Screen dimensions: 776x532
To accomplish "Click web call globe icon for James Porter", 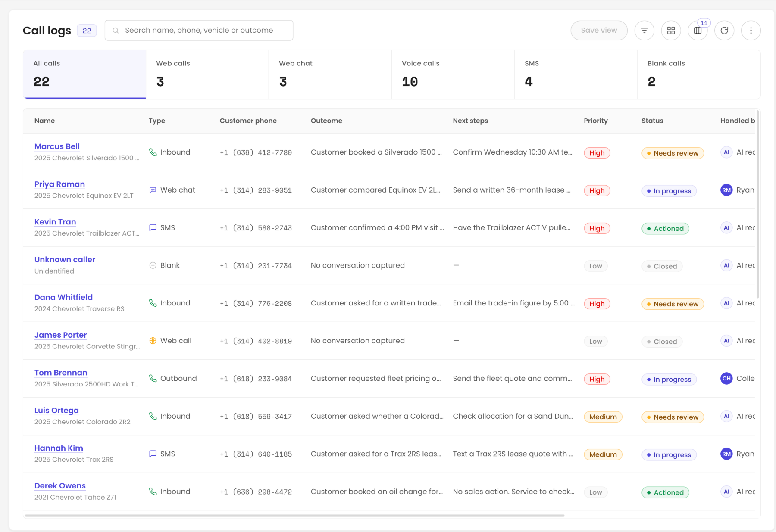I will coord(153,341).
